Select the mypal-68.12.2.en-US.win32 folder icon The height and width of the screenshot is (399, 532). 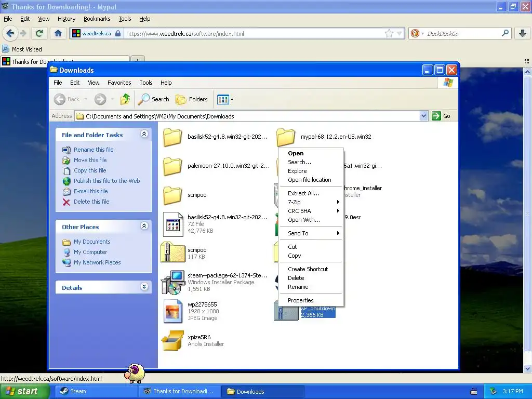point(286,137)
